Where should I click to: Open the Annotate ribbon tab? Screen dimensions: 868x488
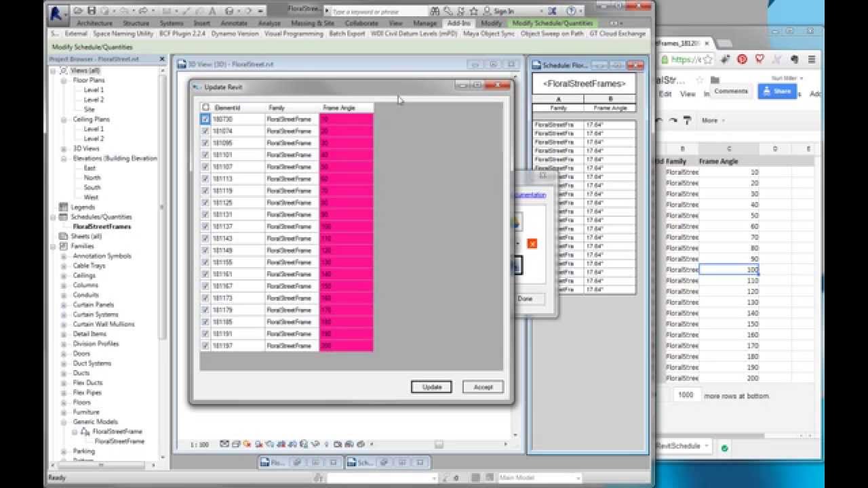[235, 23]
